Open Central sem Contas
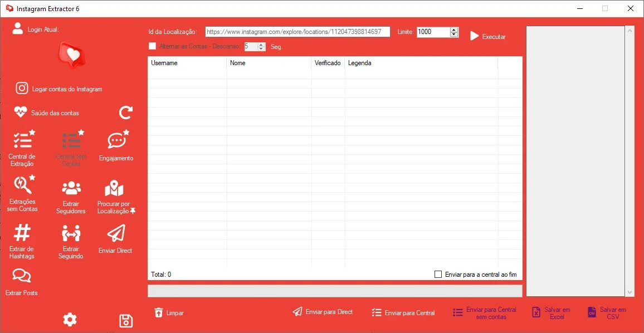This screenshot has height=333, width=644. click(71, 148)
